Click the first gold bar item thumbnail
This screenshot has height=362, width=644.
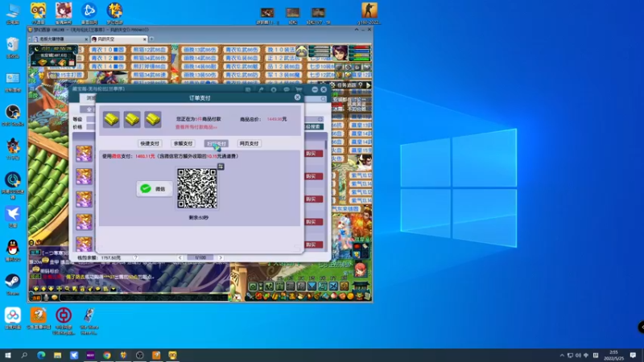[111, 119]
